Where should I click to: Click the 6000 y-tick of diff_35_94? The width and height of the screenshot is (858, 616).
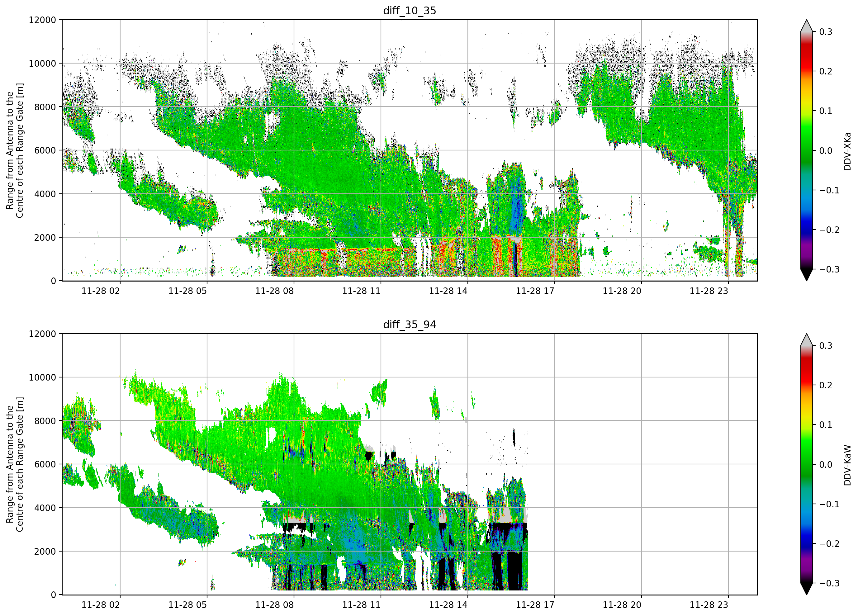click(x=45, y=465)
